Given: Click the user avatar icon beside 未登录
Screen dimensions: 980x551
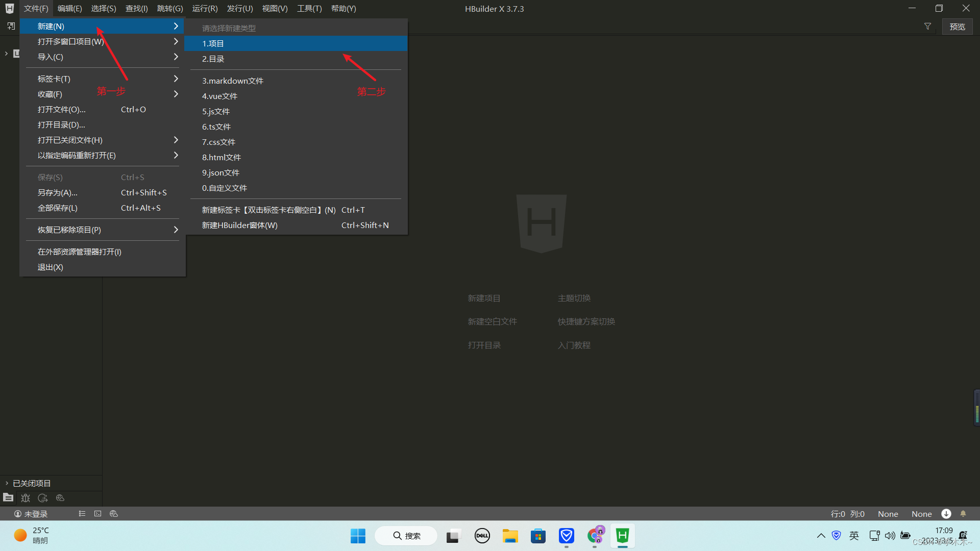Looking at the screenshot, I should pyautogui.click(x=18, y=514).
